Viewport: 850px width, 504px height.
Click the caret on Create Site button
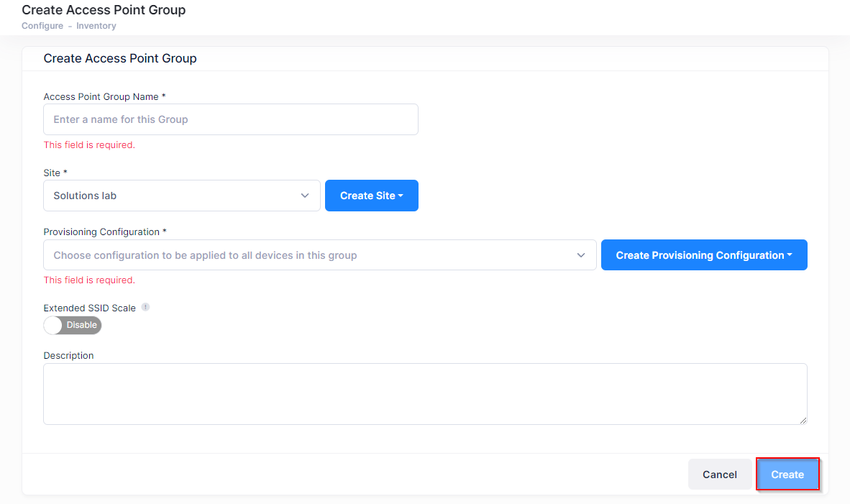[401, 196]
